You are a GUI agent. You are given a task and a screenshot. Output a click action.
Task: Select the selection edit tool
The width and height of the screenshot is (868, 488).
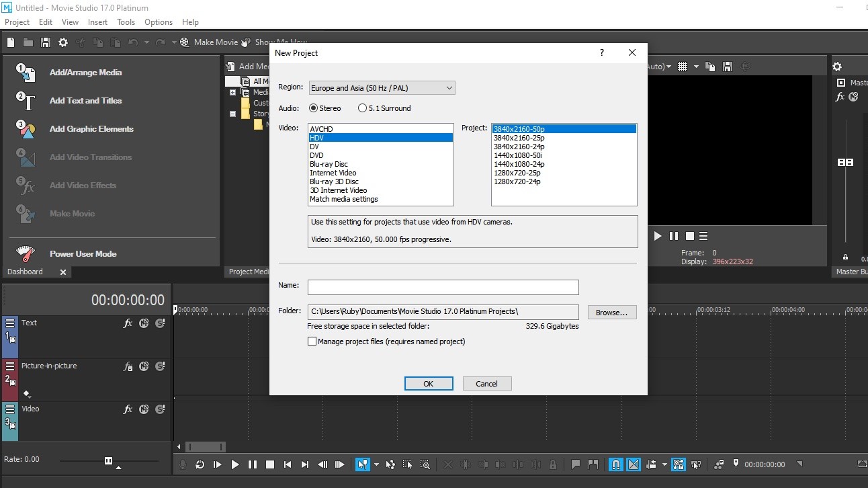point(408,464)
